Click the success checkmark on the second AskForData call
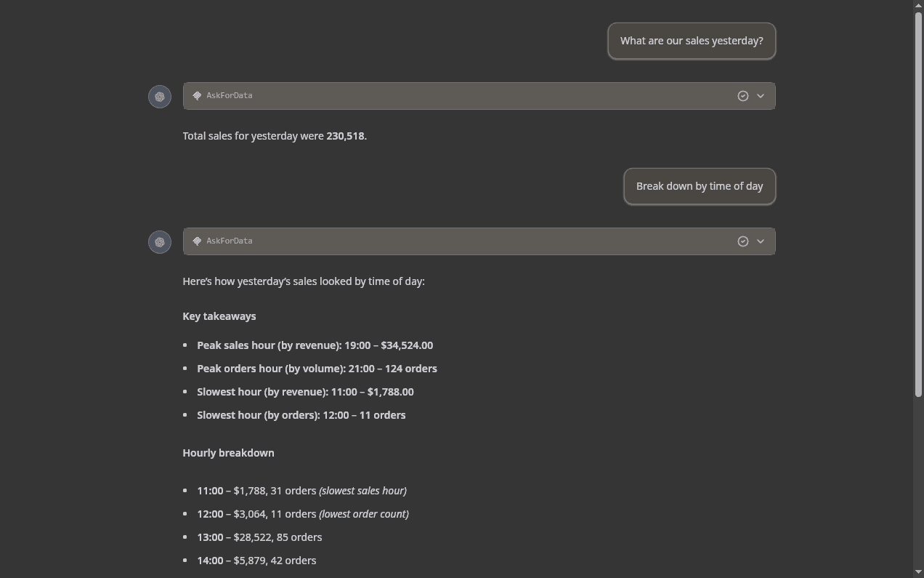Image resolution: width=924 pixels, height=578 pixels. 742,241
